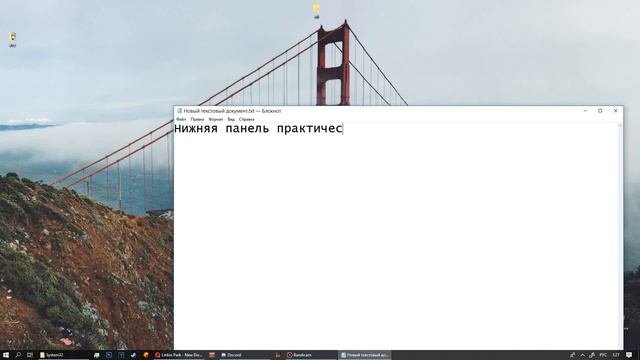This screenshot has width=640, height=360.
Task: Click the taskbar clock
Action: 616,355
